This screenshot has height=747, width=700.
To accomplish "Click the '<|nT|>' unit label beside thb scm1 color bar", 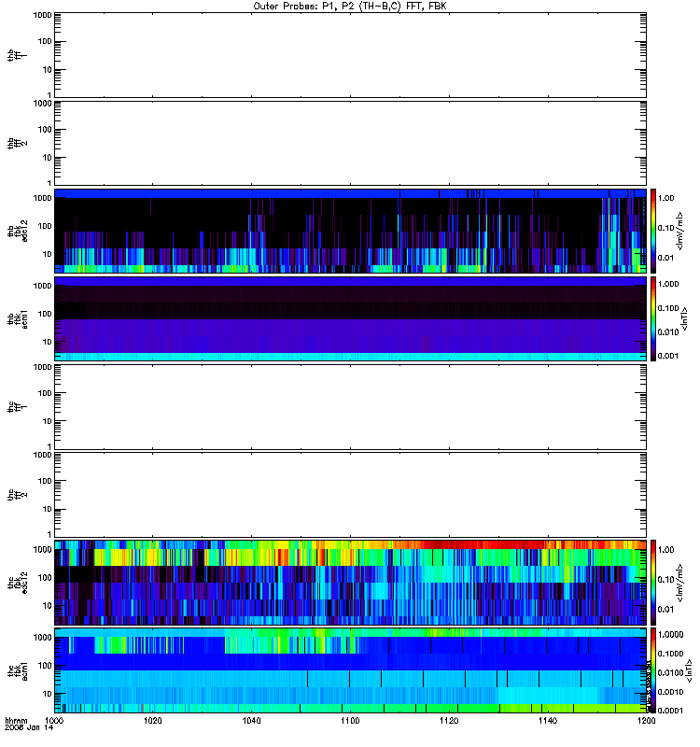I will point(685,318).
